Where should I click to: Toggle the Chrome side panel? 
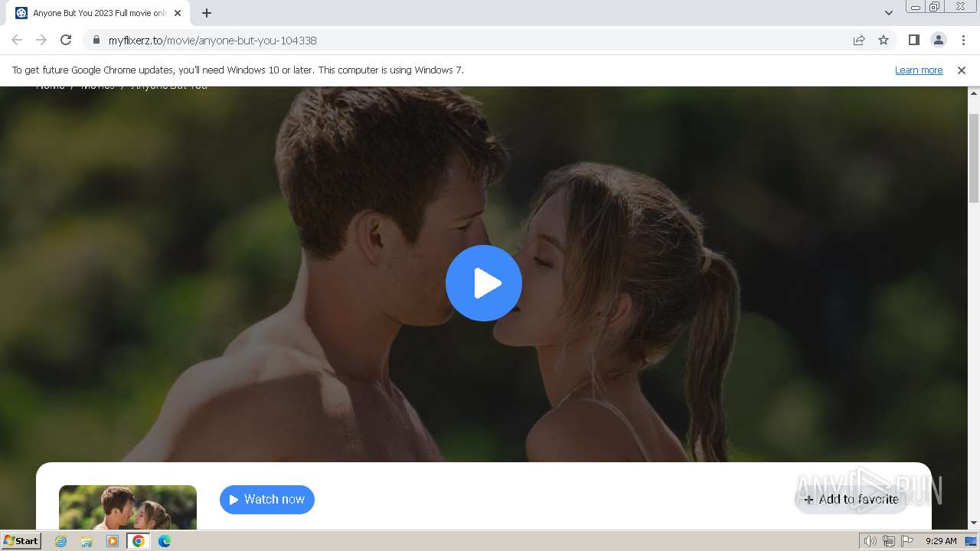point(914,40)
